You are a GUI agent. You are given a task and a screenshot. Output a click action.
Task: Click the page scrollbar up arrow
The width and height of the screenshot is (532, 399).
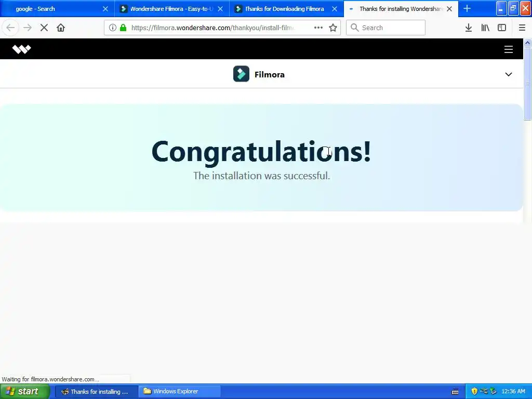point(528,43)
